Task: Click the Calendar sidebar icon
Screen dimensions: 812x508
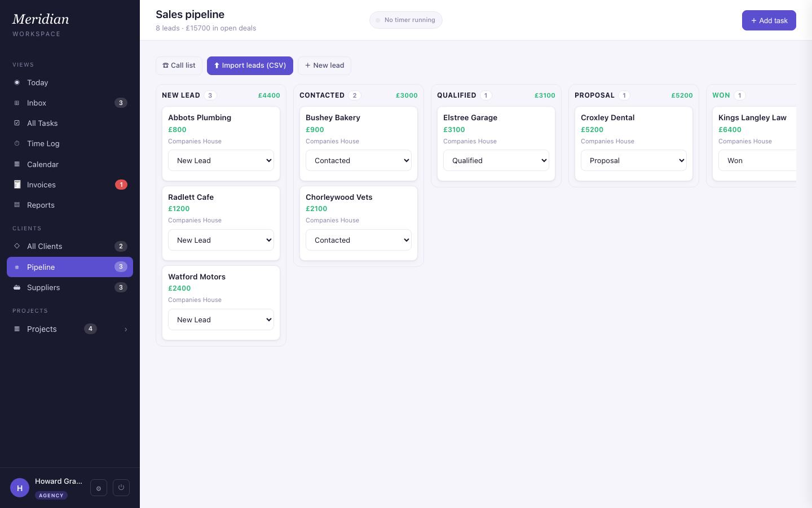Action: click(17, 164)
